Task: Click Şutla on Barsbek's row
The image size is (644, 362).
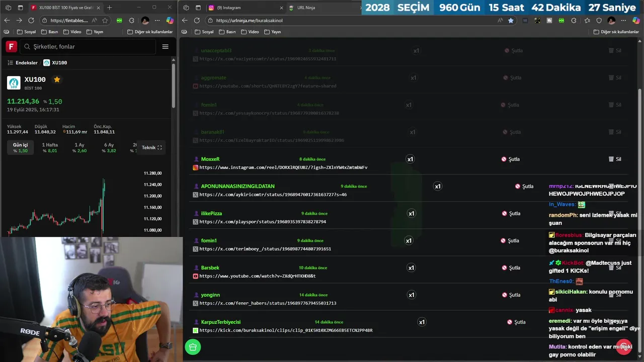Action: pyautogui.click(x=511, y=268)
